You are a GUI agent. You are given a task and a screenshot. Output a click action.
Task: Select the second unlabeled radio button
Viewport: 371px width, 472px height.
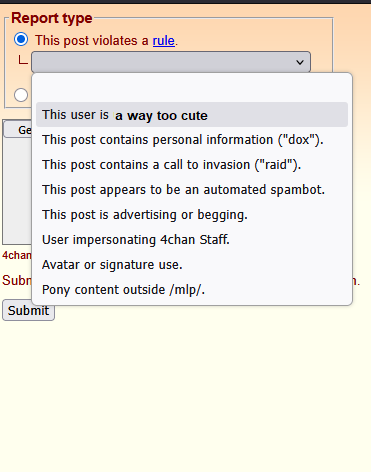click(21, 95)
